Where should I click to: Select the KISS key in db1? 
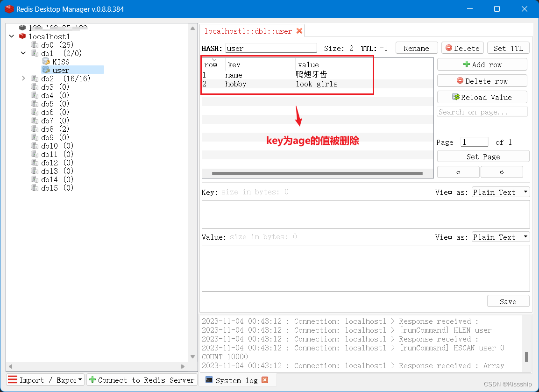[61, 62]
